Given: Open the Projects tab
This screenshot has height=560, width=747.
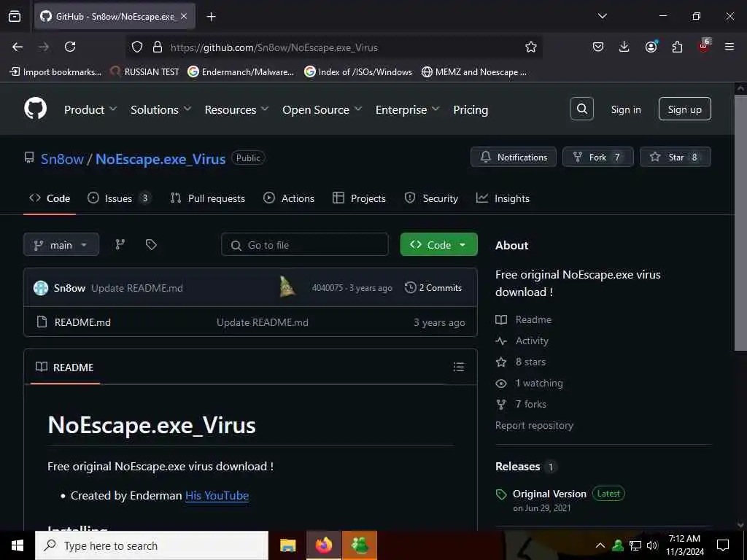Looking at the screenshot, I should [x=359, y=198].
